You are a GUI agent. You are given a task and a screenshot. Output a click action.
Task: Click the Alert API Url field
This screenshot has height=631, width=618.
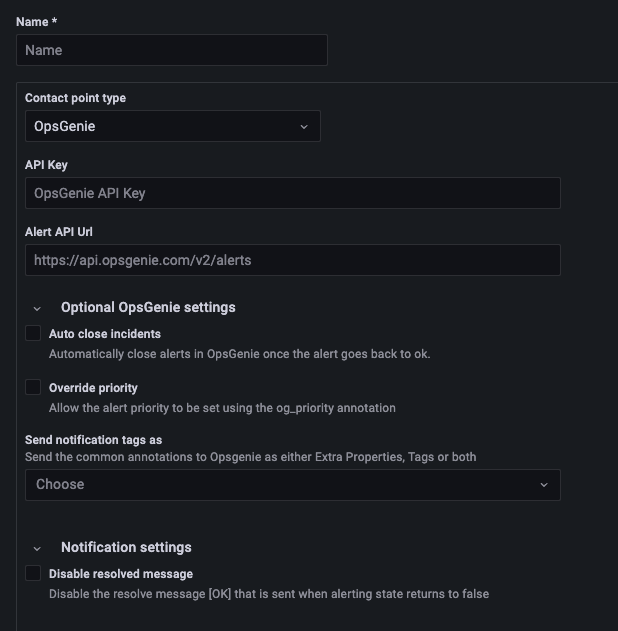coord(292,260)
